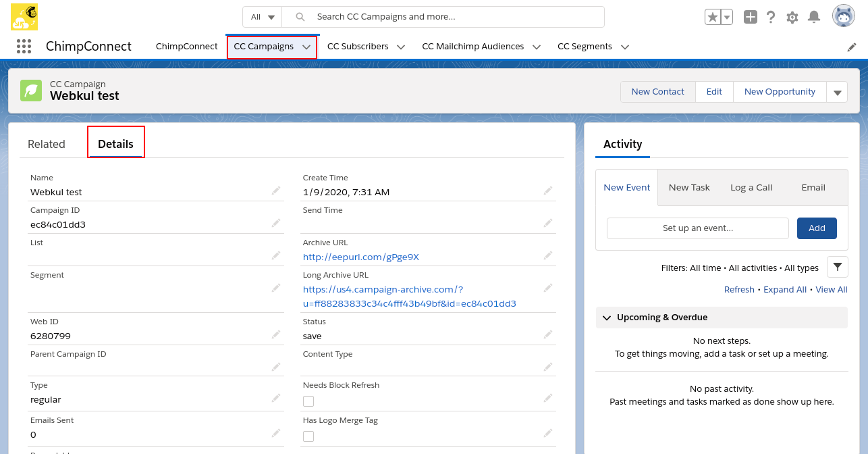
Task: Toggle the Has Logo Merge Tag checkbox
Action: pyautogui.click(x=308, y=436)
